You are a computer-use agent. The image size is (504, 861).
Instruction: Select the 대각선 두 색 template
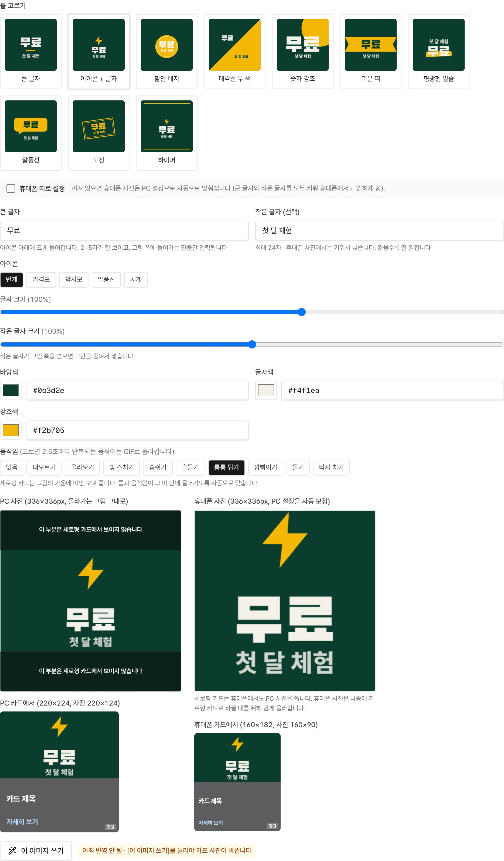tap(234, 52)
